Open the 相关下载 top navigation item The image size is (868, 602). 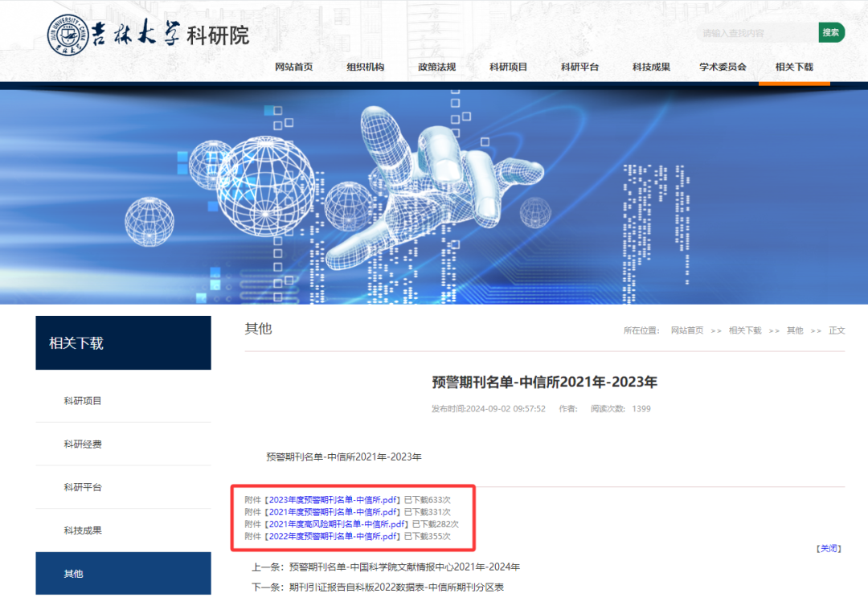pos(794,67)
